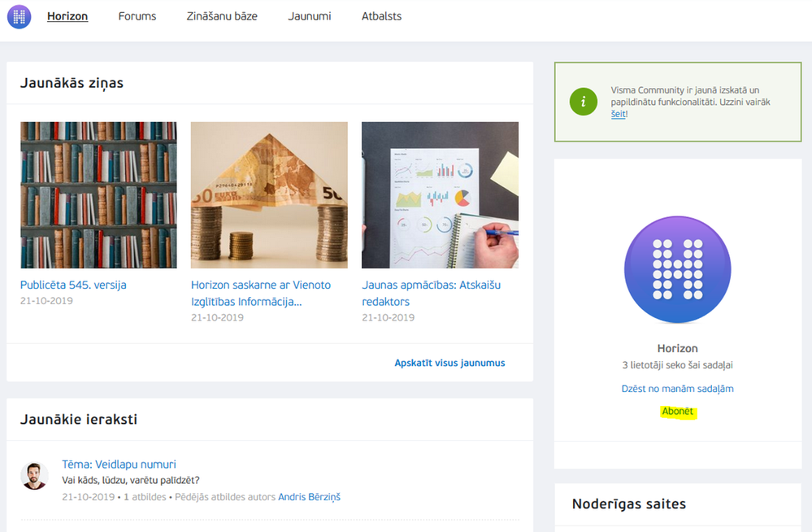Image resolution: width=812 pixels, height=532 pixels.
Task: Click the Horizon title under the logo
Action: pos(677,348)
